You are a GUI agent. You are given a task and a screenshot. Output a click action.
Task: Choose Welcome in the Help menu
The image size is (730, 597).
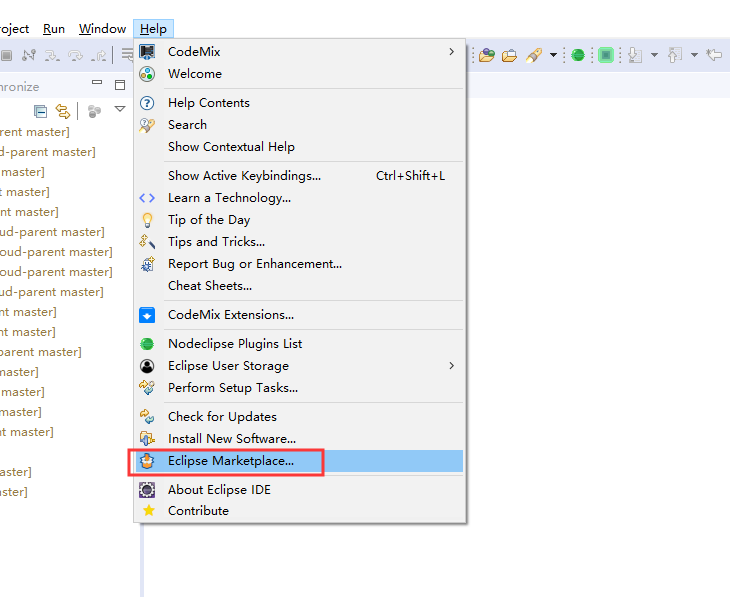[x=300, y=74]
